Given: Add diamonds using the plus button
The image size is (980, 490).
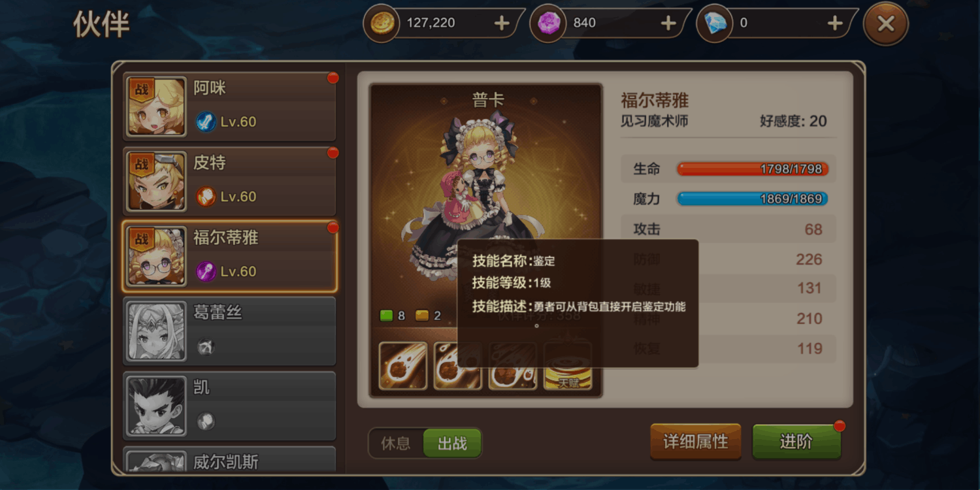Looking at the screenshot, I should (835, 24).
